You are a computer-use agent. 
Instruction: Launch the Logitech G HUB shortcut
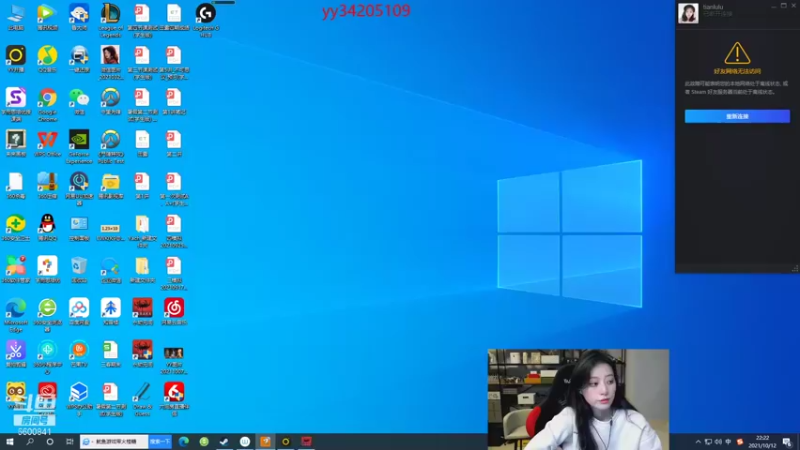click(206, 14)
